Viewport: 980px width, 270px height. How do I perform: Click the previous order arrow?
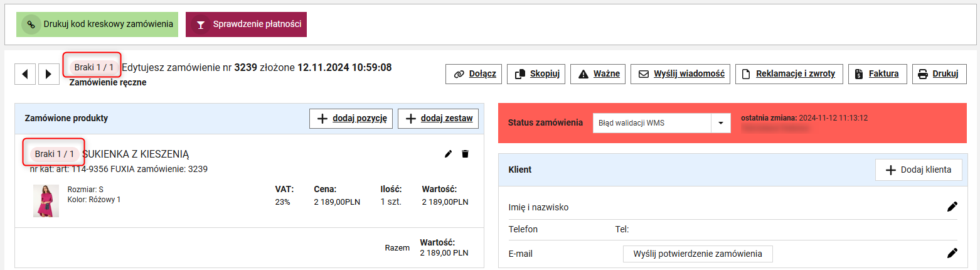point(25,74)
